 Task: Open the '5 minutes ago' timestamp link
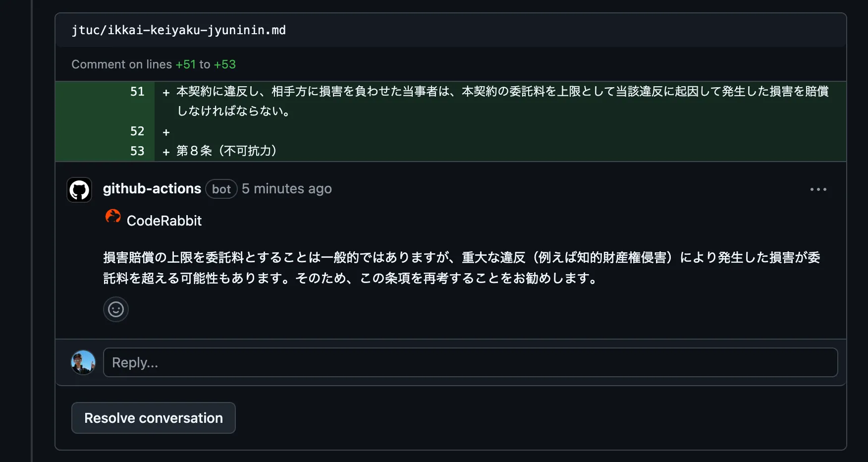point(286,189)
